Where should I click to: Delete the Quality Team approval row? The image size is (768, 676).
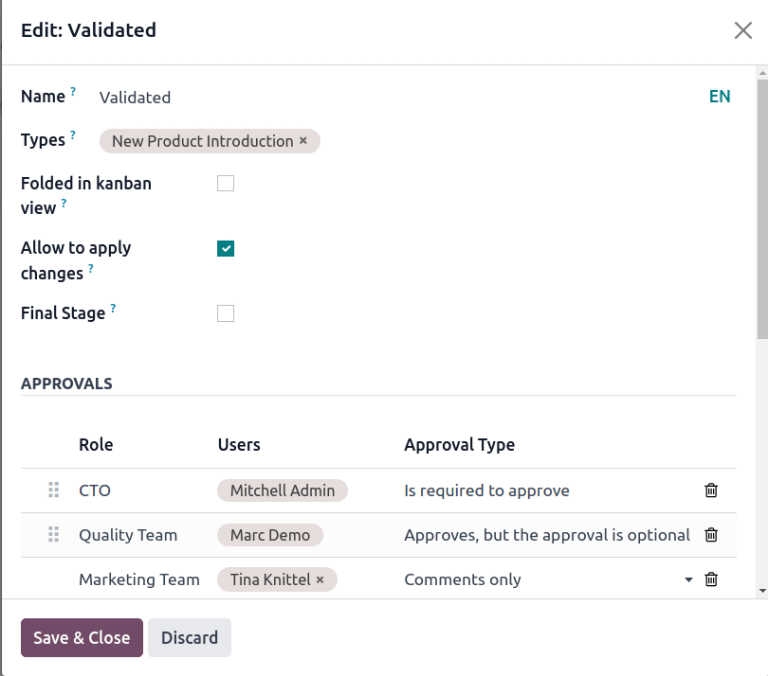tap(711, 535)
